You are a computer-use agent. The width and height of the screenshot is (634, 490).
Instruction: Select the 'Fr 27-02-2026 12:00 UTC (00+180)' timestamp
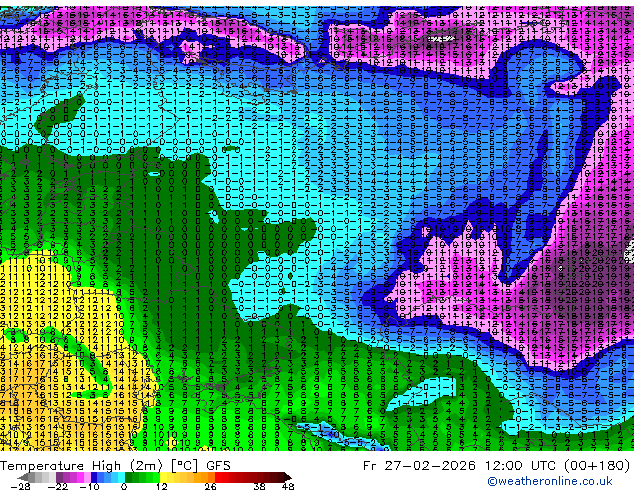[x=497, y=466]
